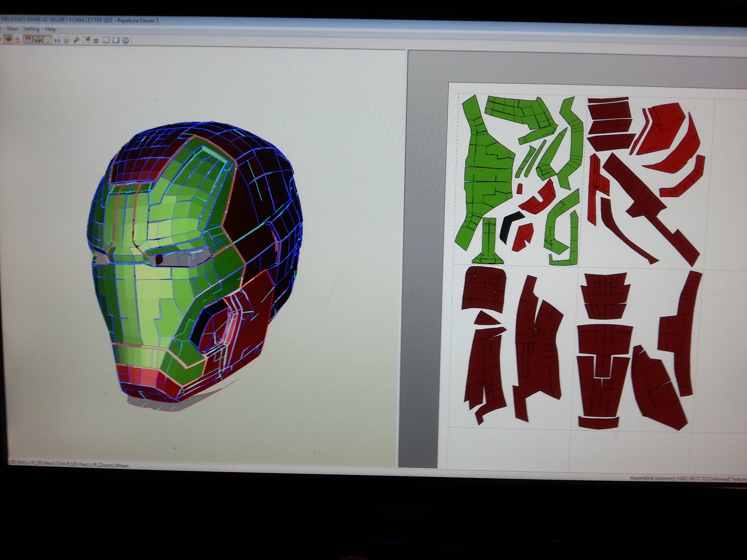Click the unfold animation icon
747x560 pixels.
click(18, 40)
